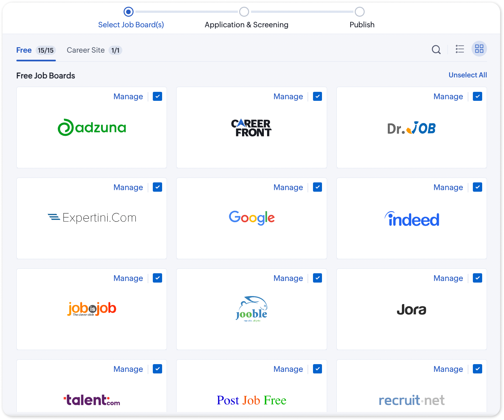Click the Indeed logo
504x420 pixels.
click(x=412, y=219)
